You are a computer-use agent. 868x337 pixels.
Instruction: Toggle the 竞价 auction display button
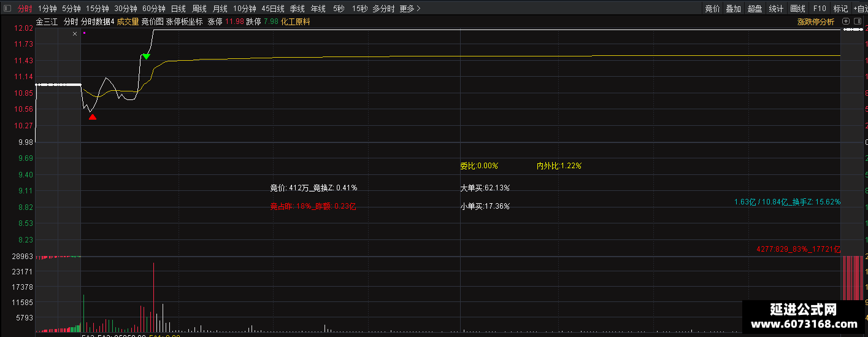pyautogui.click(x=712, y=9)
